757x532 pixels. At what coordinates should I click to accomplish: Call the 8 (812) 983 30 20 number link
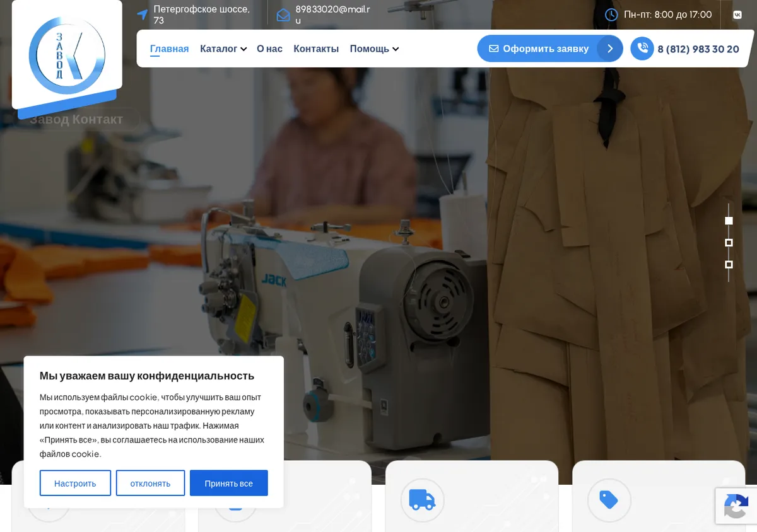pyautogui.click(x=698, y=49)
